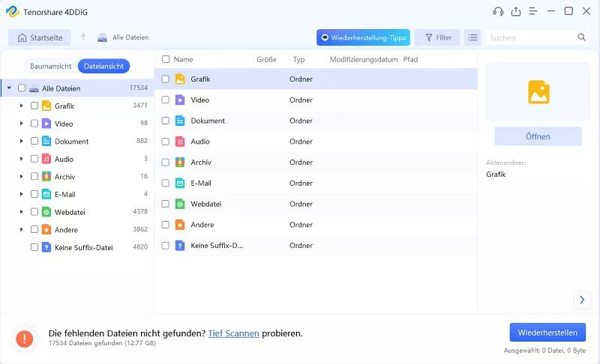
Task: Click the Audio icon in the file list
Action: [x=180, y=142]
